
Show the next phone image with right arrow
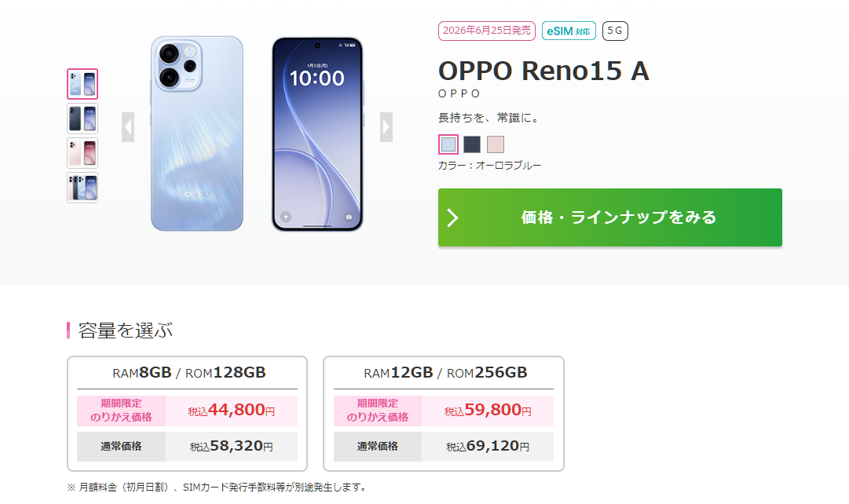(x=386, y=127)
